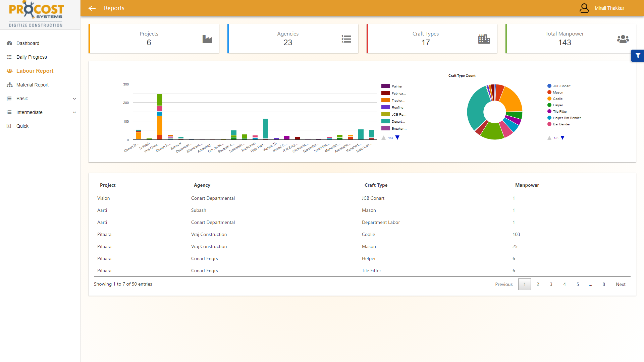Screen dimensions: 644x362
Task: Sort table by Manpower column header
Action: (x=527, y=185)
